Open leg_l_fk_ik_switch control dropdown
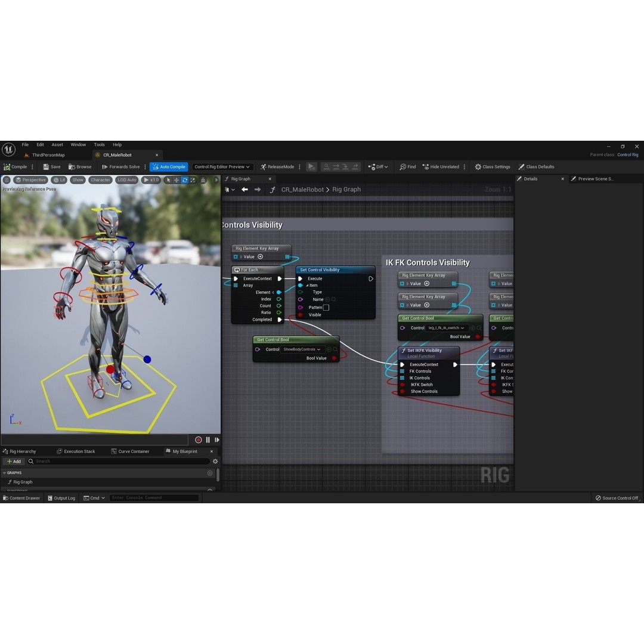This screenshot has height=644, width=644. pos(447,328)
